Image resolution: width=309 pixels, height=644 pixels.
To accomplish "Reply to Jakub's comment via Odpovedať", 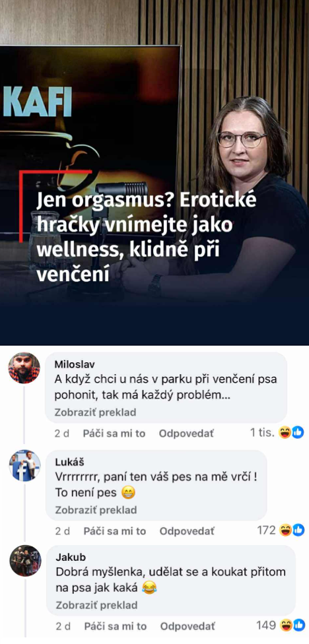I will (188, 626).
